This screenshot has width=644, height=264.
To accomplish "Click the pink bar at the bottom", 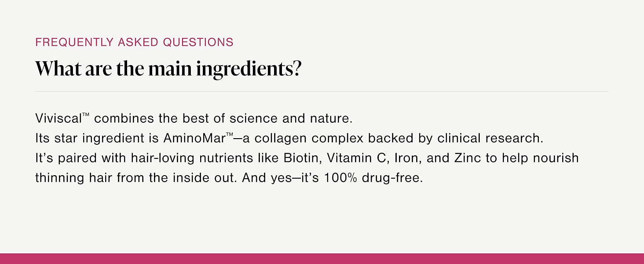I will [x=322, y=259].
